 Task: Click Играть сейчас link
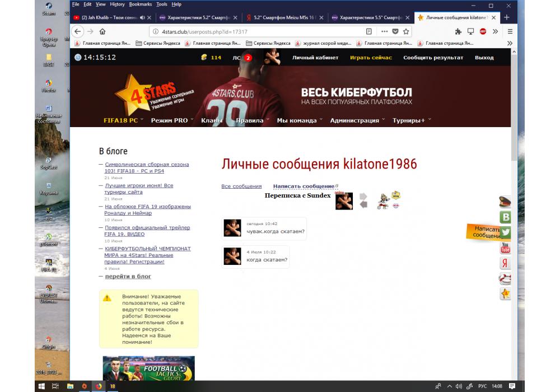[371, 58]
